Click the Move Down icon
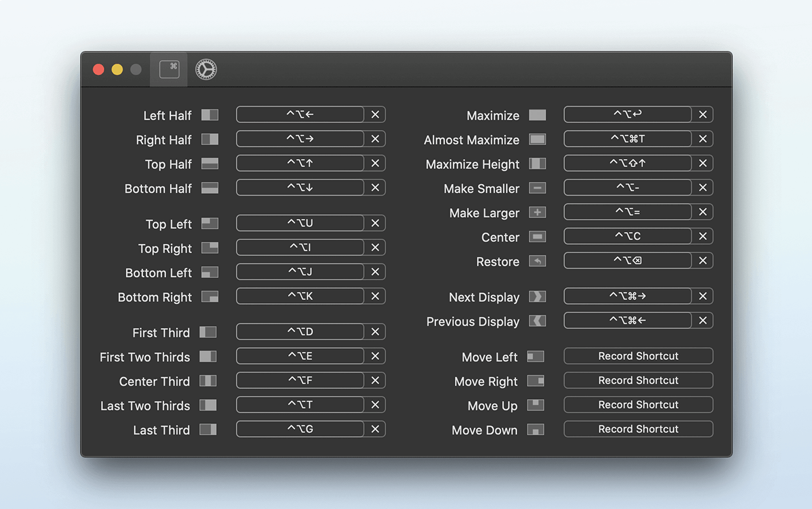The image size is (812, 509). [536, 430]
